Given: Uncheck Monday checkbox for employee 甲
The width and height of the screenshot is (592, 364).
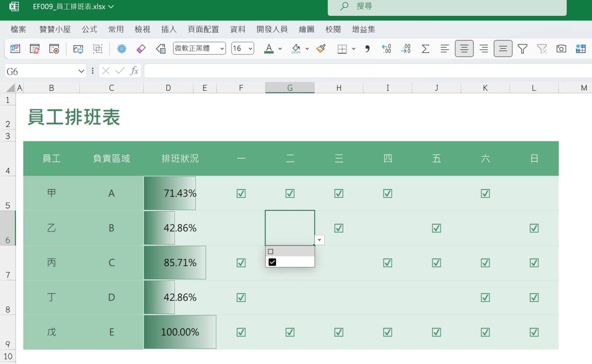Looking at the screenshot, I should tap(241, 193).
